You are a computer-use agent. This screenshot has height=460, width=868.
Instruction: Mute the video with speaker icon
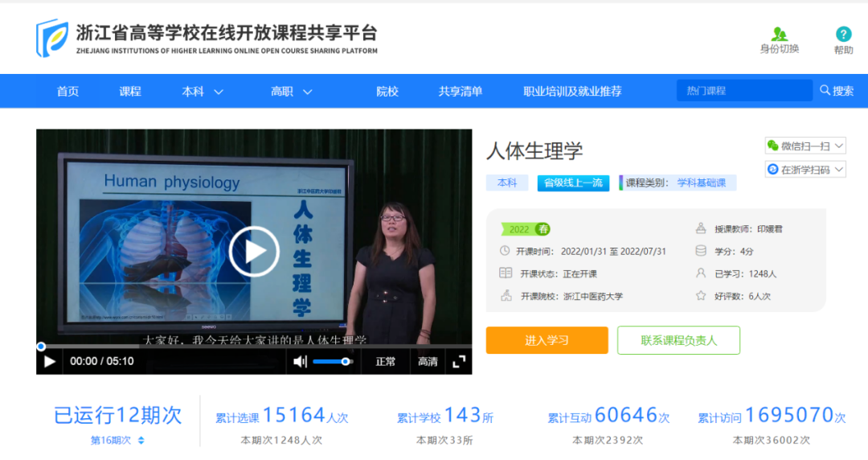point(300,362)
